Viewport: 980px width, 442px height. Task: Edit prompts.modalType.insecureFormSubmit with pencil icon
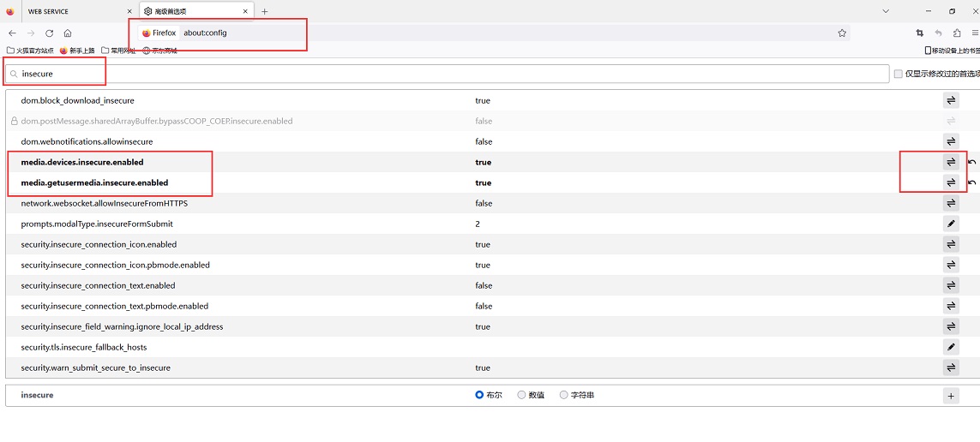(951, 224)
